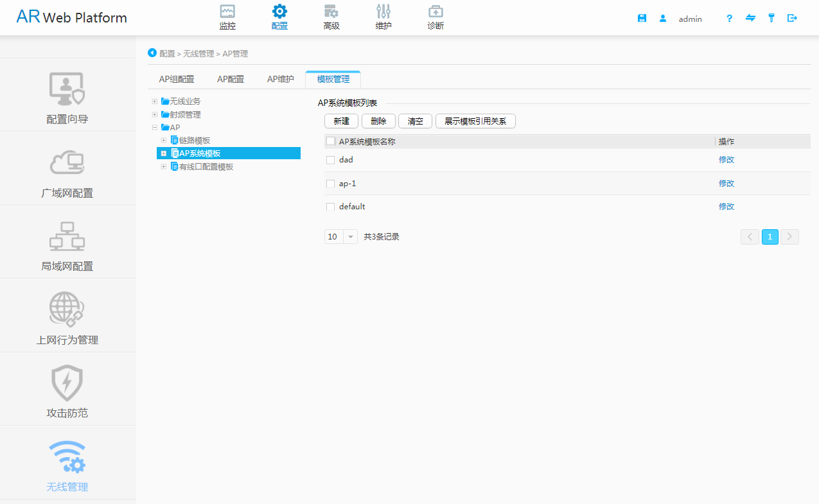Open the 监控 monitoring view
The width and height of the screenshot is (819, 504).
click(x=227, y=16)
